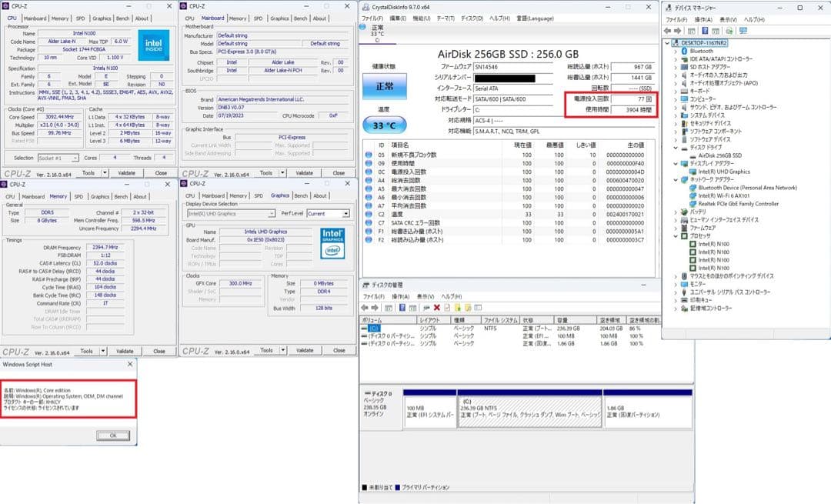The width and height of the screenshot is (831, 504).
Task: Click the forward arrow in Device Manager toolbar
Action: pyautogui.click(x=678, y=30)
